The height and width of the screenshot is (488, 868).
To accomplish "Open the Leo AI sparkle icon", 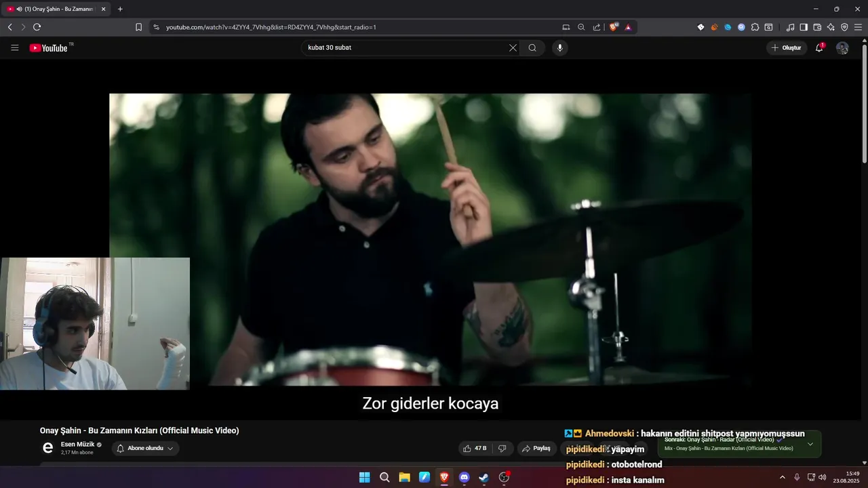I will [831, 27].
